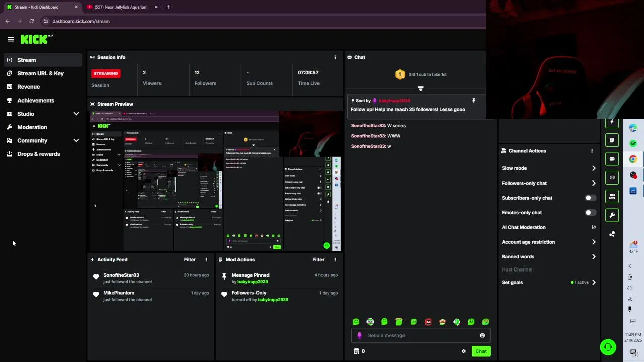Toggle Subscribers-only chat
Viewport: 644px width, 362px height.
590,198
